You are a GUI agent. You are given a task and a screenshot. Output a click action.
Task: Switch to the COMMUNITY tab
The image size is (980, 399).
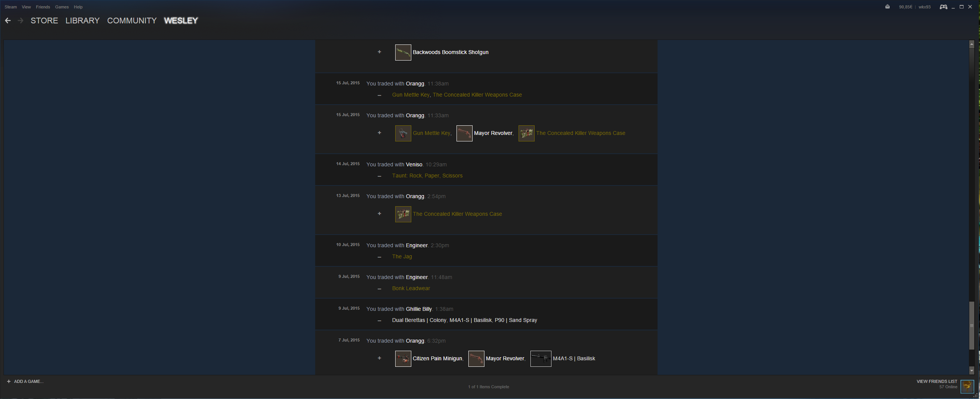click(132, 21)
